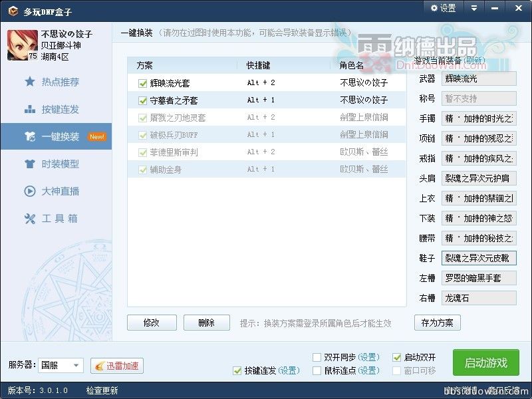Screen dimensions: 532x399
Task: Click the character avatar portrait
Action: pyautogui.click(x=23, y=45)
